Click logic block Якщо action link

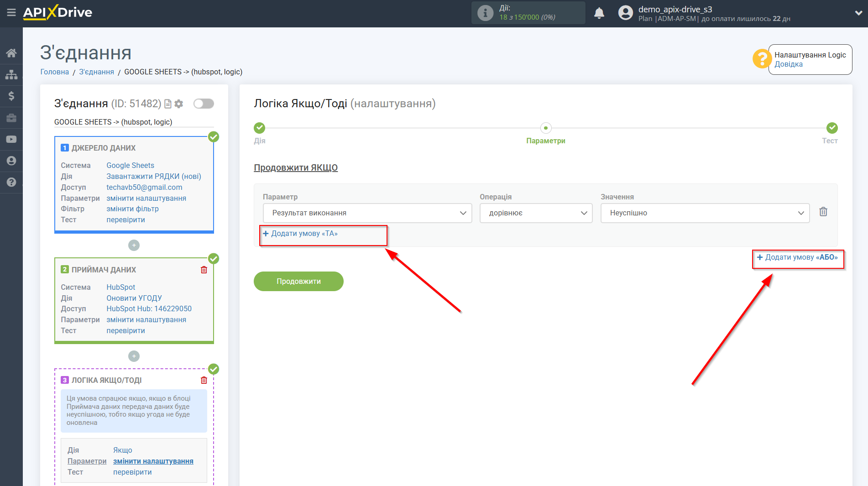pyautogui.click(x=122, y=450)
